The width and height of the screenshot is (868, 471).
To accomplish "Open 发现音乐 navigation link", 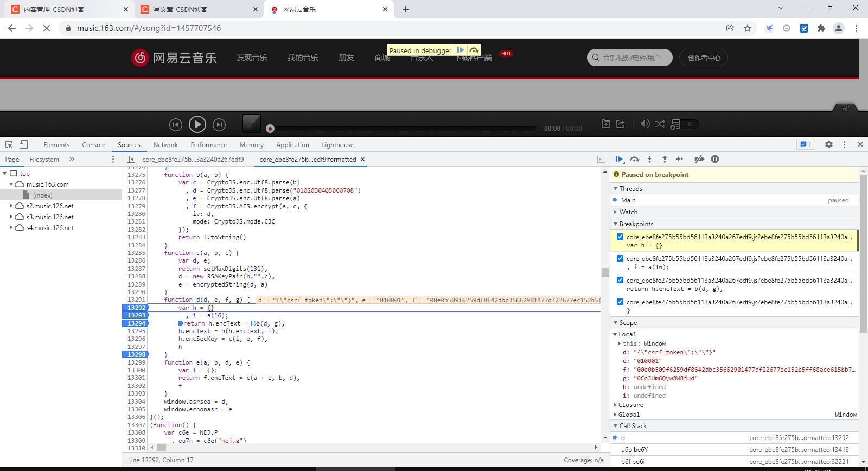I will coord(252,58).
